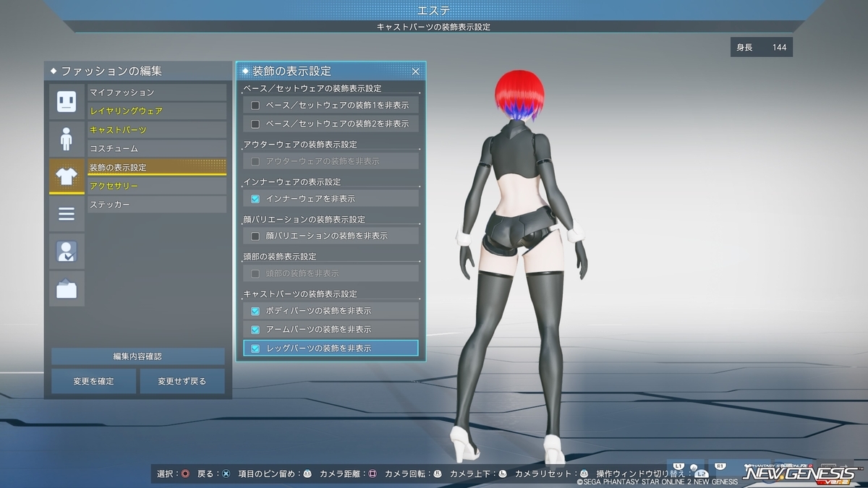Uncheck インナーウェアを非表示
This screenshot has width=868, height=488.
pos(255,198)
